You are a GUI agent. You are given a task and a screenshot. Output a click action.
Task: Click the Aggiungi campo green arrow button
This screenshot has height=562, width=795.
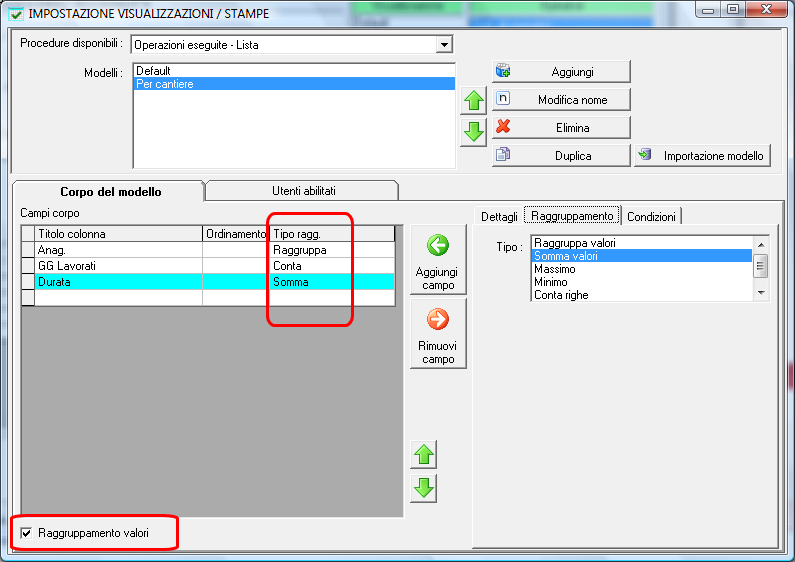point(438,259)
